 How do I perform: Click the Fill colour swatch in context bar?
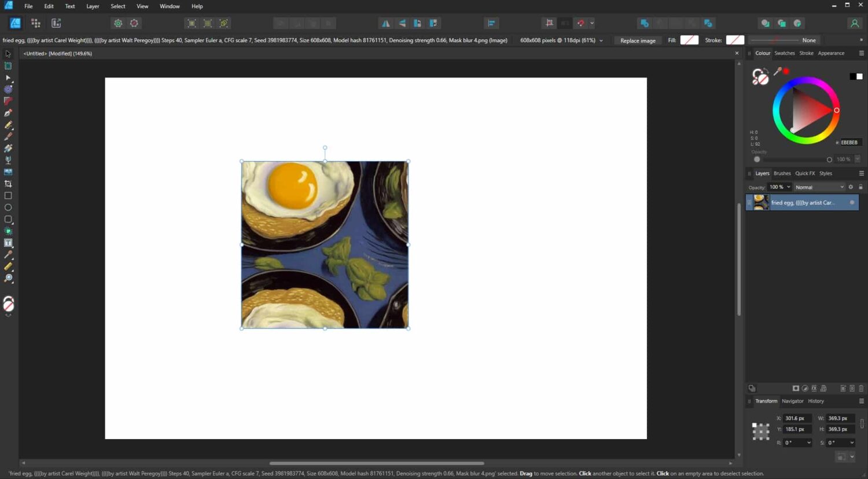pos(689,40)
